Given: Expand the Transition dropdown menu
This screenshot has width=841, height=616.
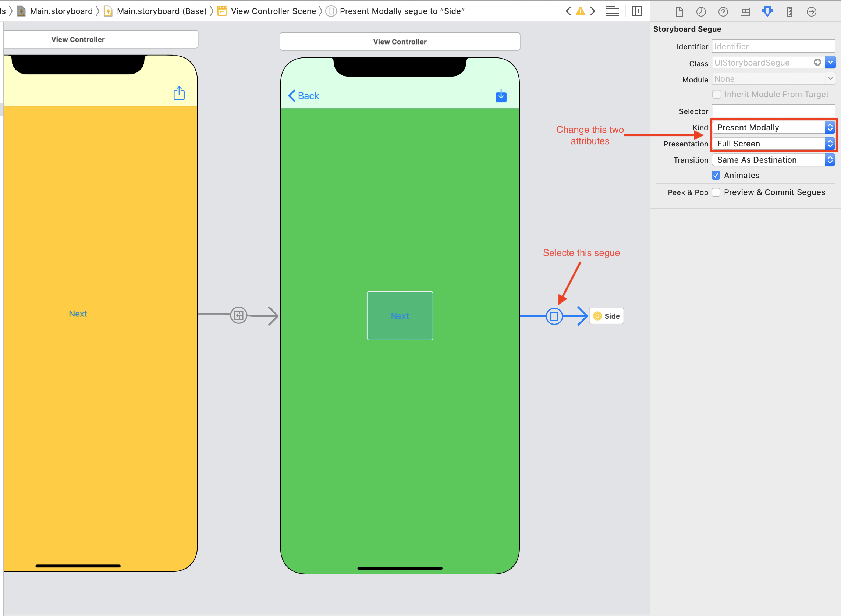Looking at the screenshot, I should click(830, 159).
